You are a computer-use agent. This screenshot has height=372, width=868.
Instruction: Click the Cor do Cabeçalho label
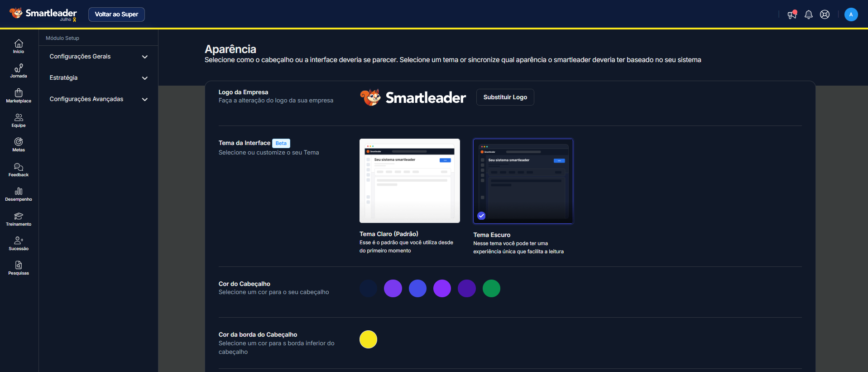pos(245,284)
